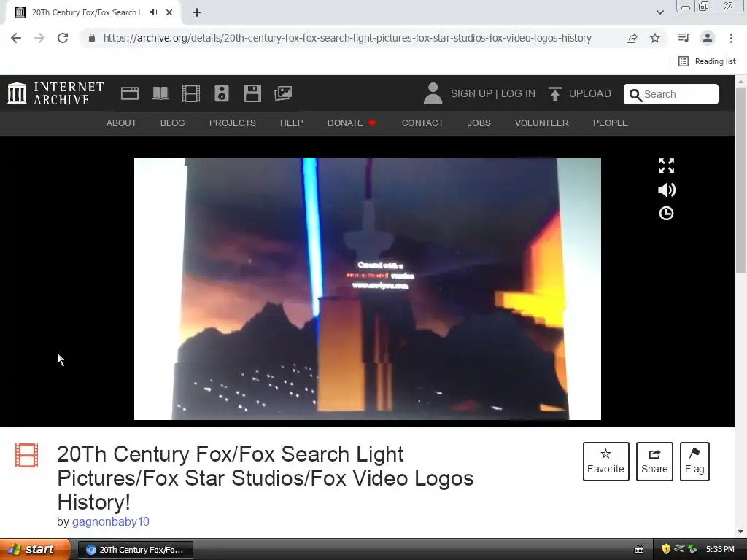The height and width of the screenshot is (560, 747).
Task: Click the page vertical scrollbar thumb
Action: 741,179
